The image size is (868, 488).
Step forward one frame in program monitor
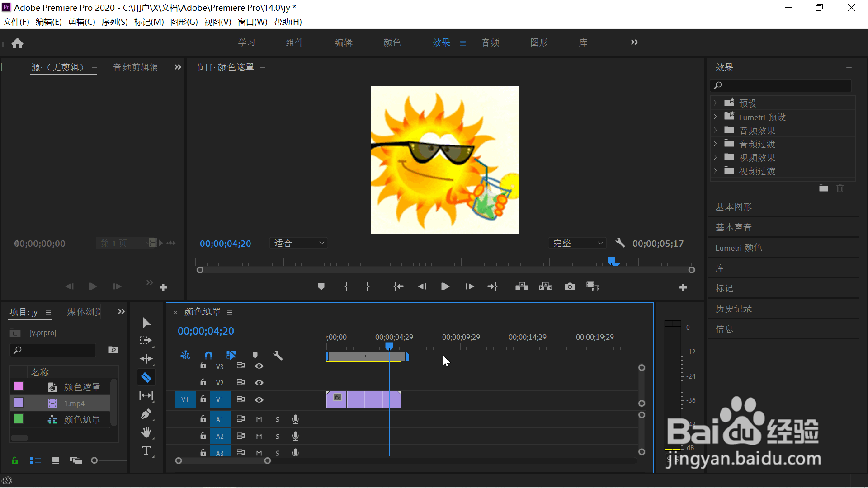coord(470,286)
